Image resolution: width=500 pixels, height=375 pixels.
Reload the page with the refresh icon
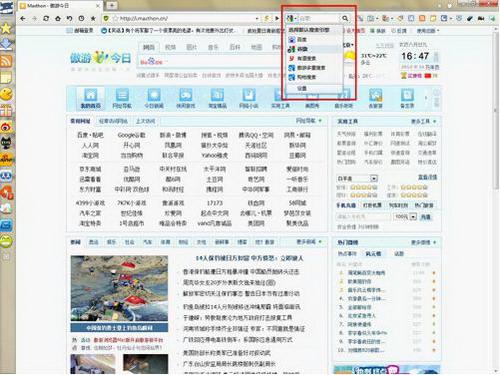(x=46, y=18)
